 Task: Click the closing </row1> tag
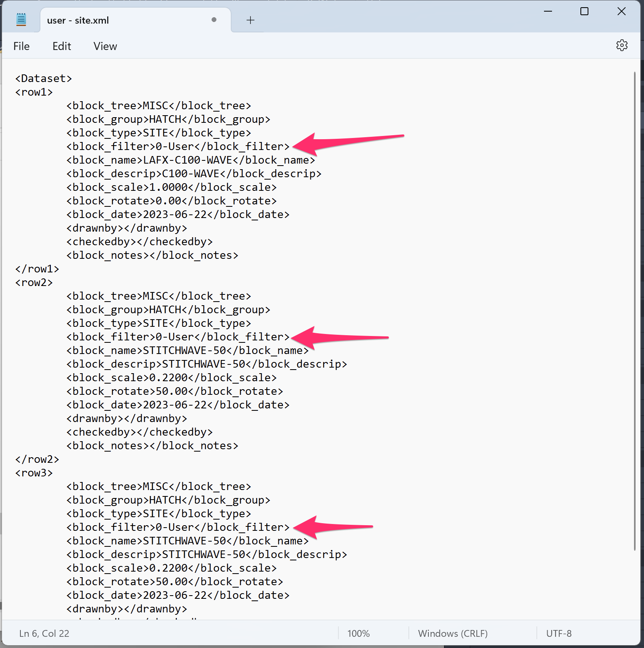pos(37,269)
